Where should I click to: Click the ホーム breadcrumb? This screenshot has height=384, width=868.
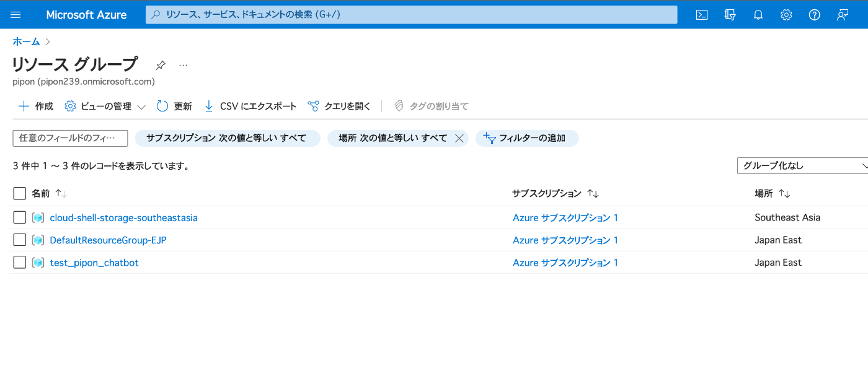[26, 41]
